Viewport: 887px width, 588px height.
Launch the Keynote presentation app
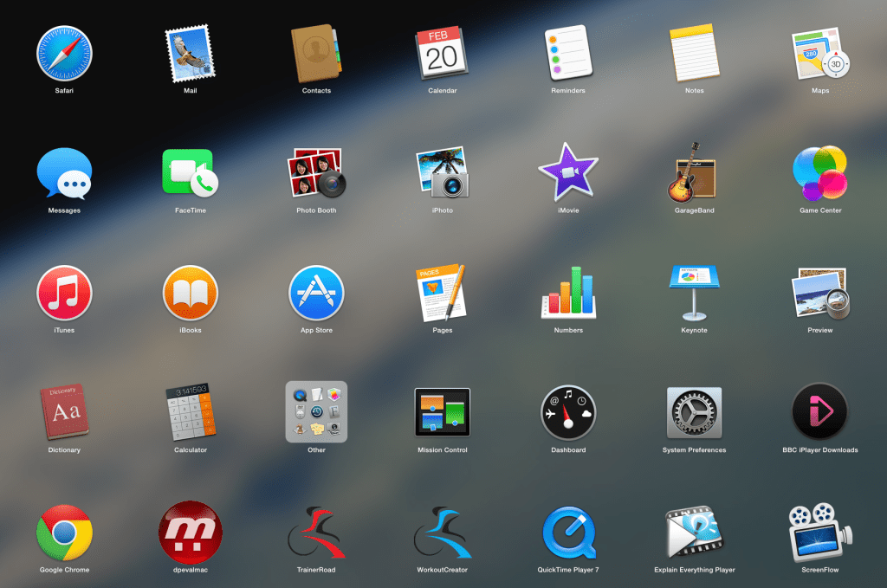[694, 291]
